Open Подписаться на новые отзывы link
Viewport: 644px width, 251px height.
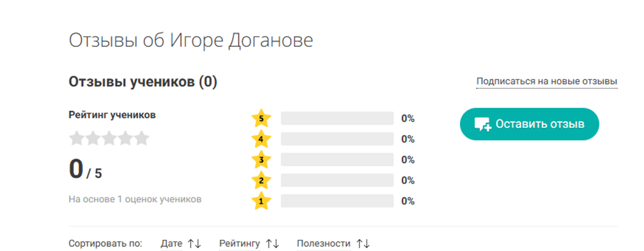pos(546,81)
